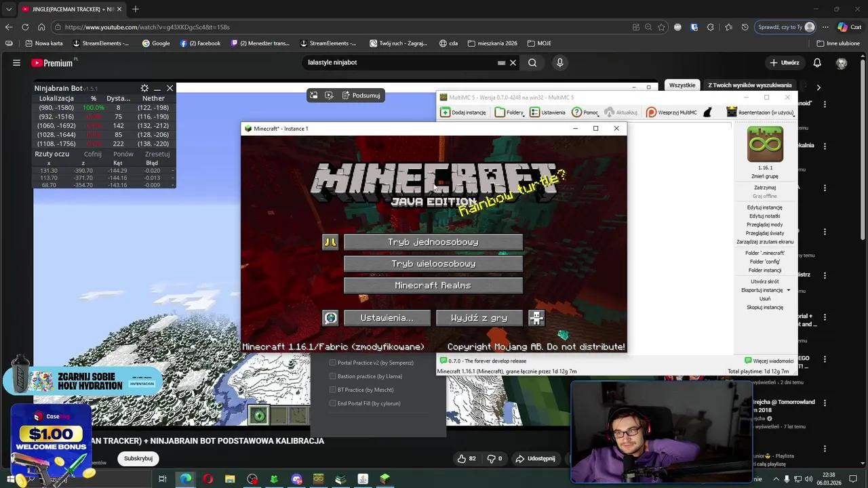Open the browser home page
868x488 pixels.
41,27
